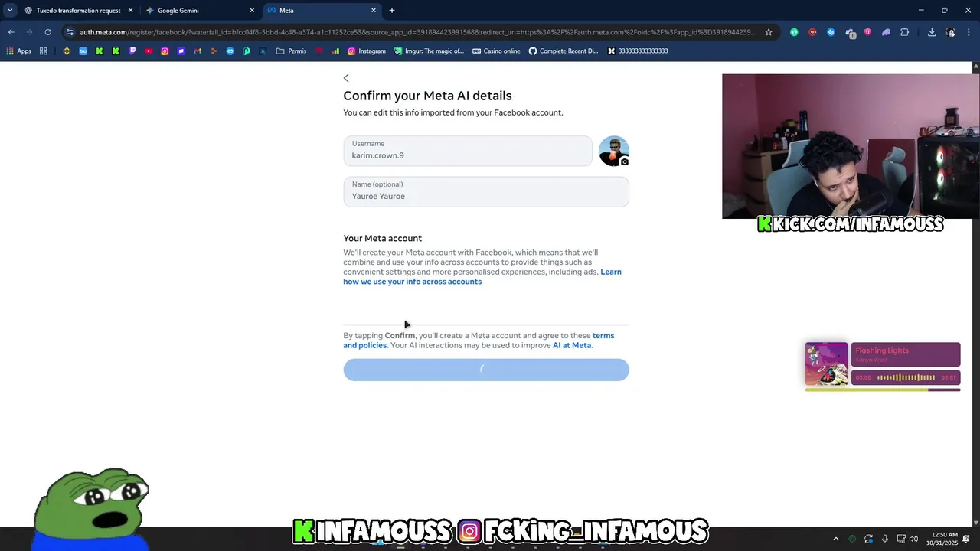This screenshot has width=980, height=551.
Task: Open Chrome's three-dot menu
Action: point(969,32)
